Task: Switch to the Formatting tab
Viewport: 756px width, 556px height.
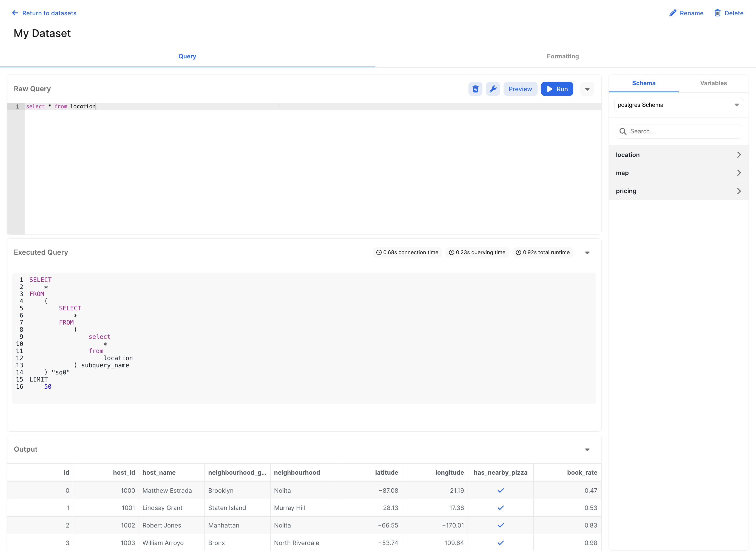Action: tap(562, 56)
